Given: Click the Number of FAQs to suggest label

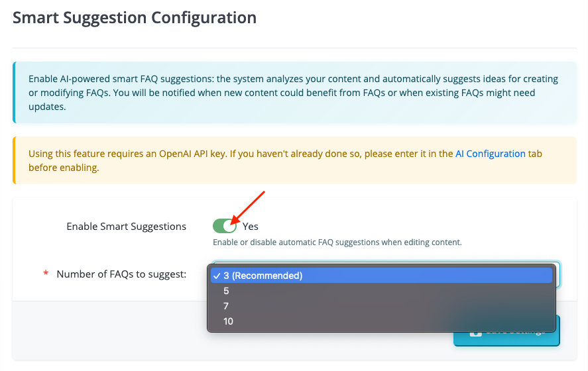Looking at the screenshot, I should coord(121,274).
